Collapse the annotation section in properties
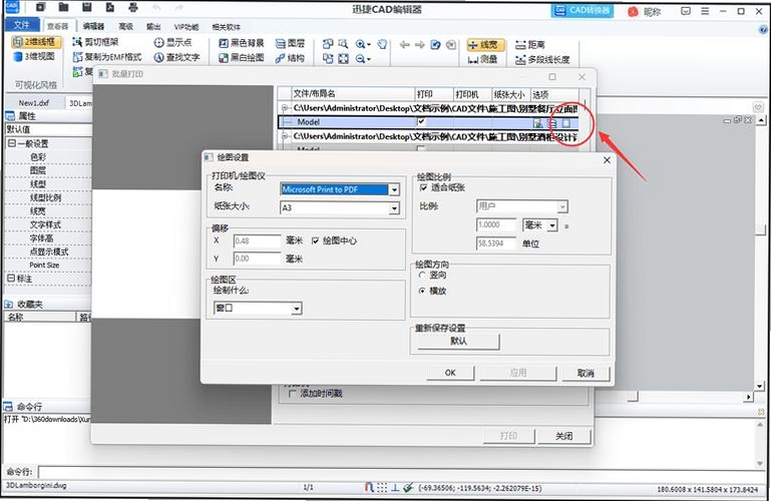Viewport: 771px width, 501px height. (11, 278)
